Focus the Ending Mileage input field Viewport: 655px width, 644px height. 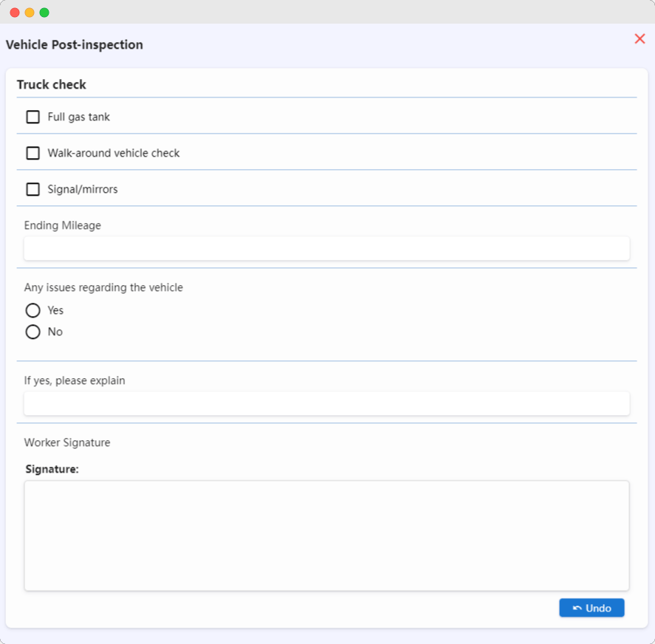[326, 248]
